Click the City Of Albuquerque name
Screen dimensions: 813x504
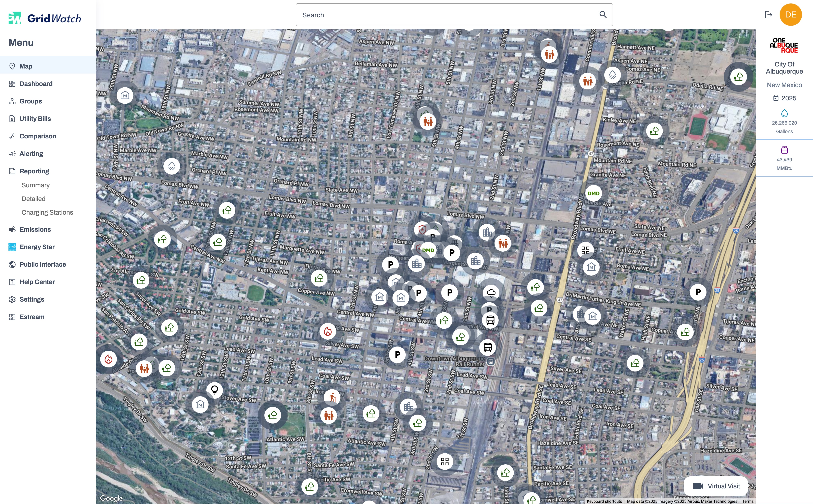coord(784,68)
